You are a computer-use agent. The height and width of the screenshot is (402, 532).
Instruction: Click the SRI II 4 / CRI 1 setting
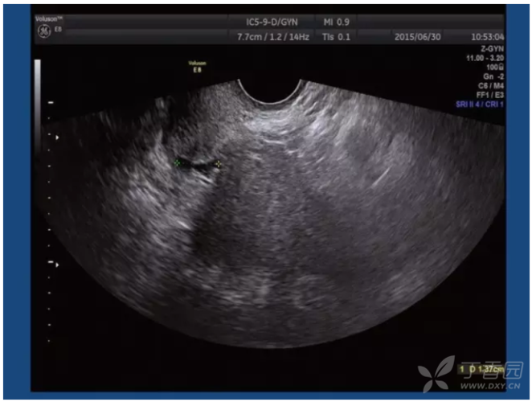pos(480,105)
